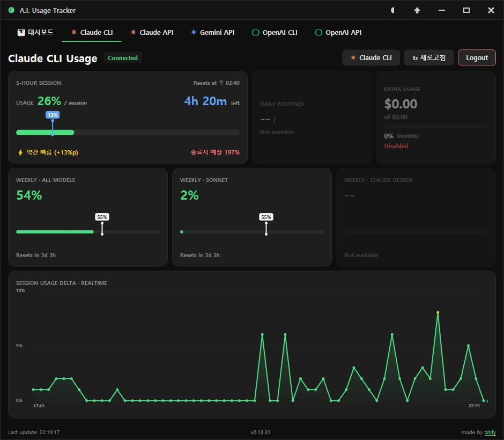Click the $0.00 extra usage amount
Image resolution: width=504 pixels, height=440 pixels.
coord(401,104)
